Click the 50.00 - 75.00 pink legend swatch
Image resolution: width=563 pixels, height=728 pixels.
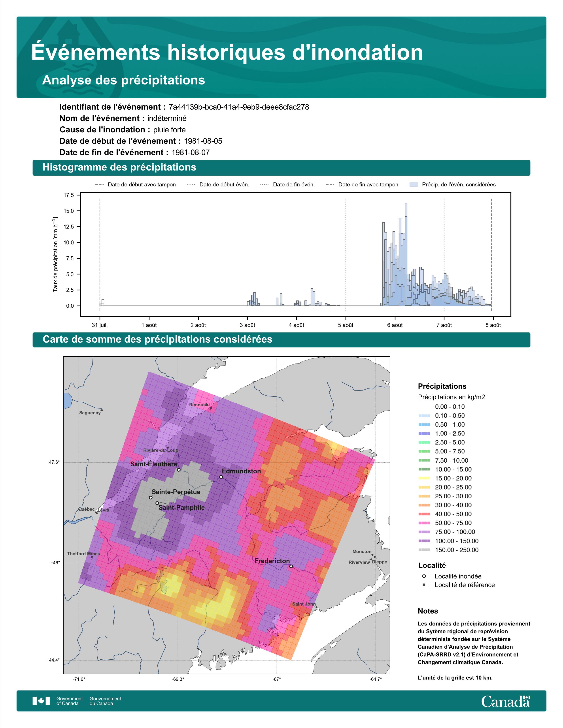(x=424, y=523)
